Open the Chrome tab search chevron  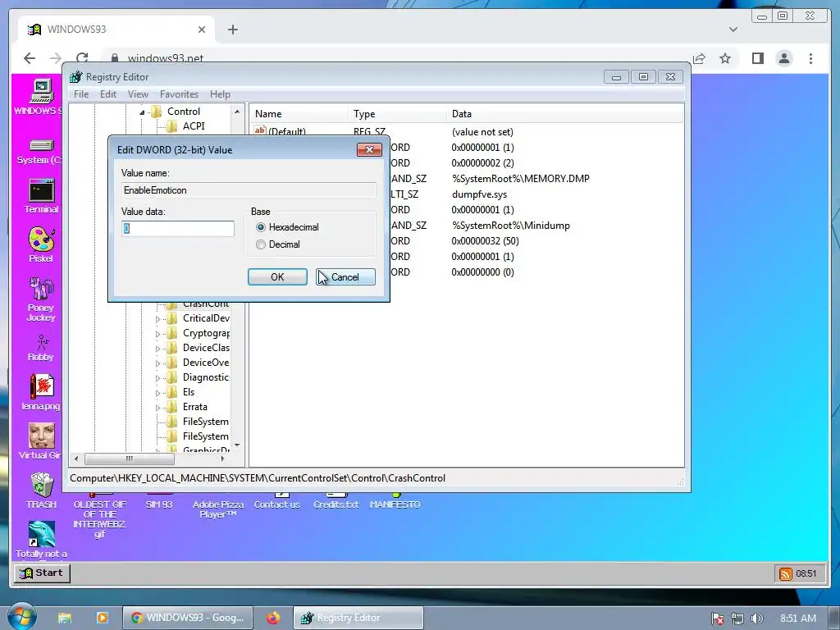733,30
